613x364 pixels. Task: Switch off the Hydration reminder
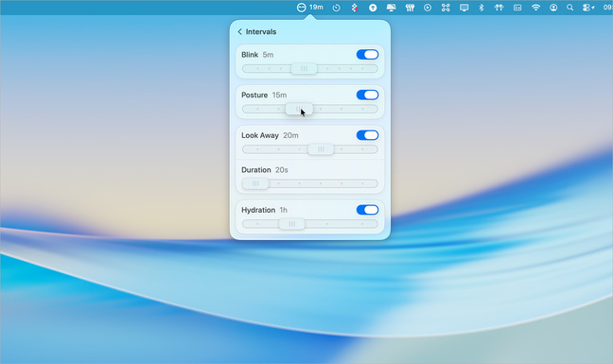click(367, 210)
